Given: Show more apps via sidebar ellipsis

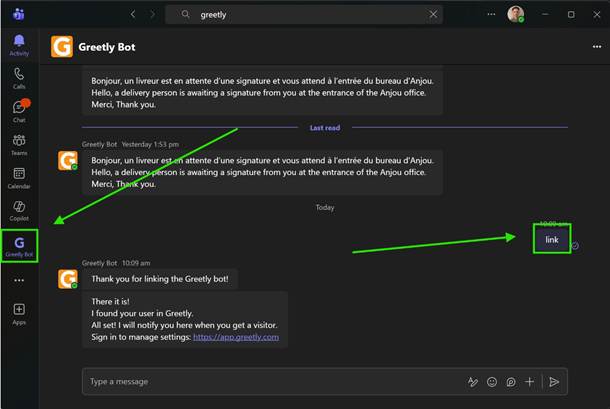Looking at the screenshot, I should click(19, 280).
